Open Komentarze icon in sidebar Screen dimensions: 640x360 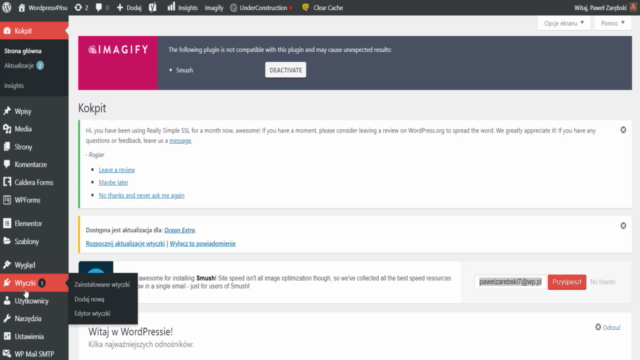(7, 164)
